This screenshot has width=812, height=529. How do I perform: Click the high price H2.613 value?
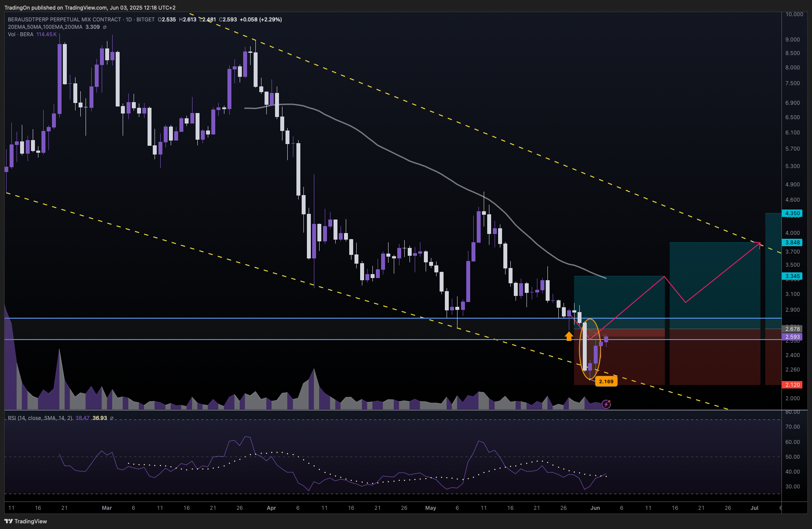coord(188,20)
